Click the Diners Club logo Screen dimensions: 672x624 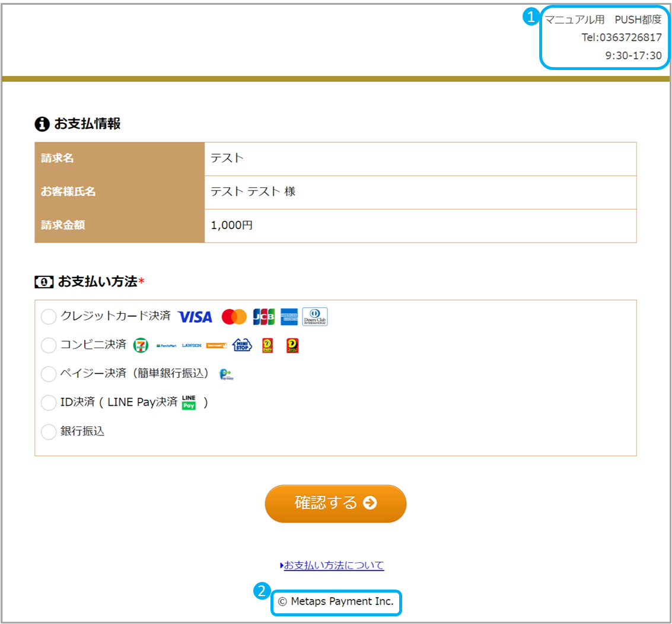point(315,317)
